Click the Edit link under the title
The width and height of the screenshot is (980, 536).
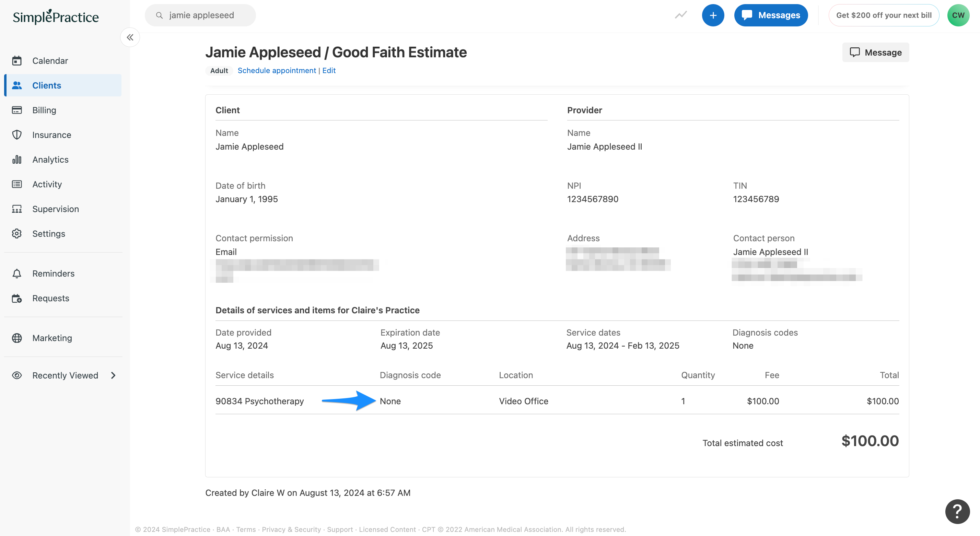coord(329,70)
